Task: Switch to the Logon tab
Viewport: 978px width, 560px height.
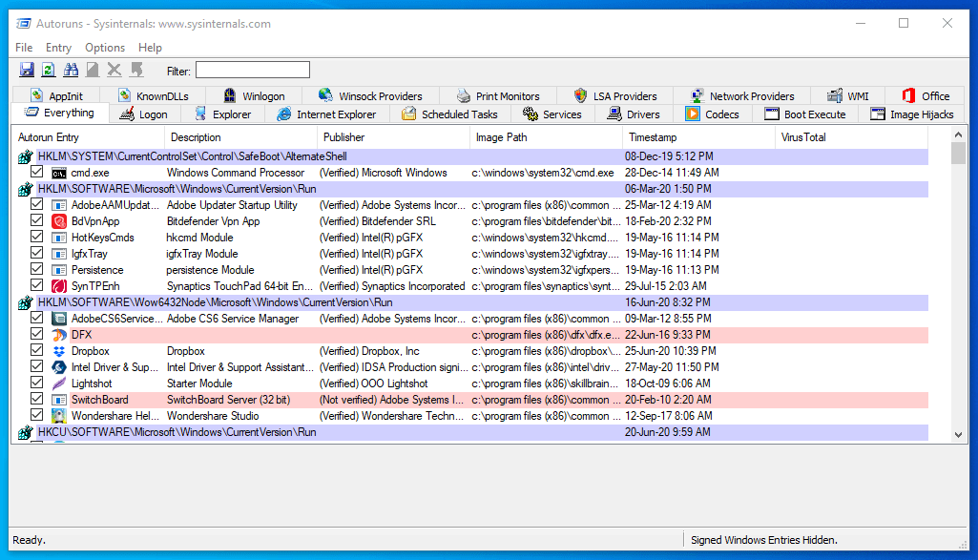Action: click(144, 114)
